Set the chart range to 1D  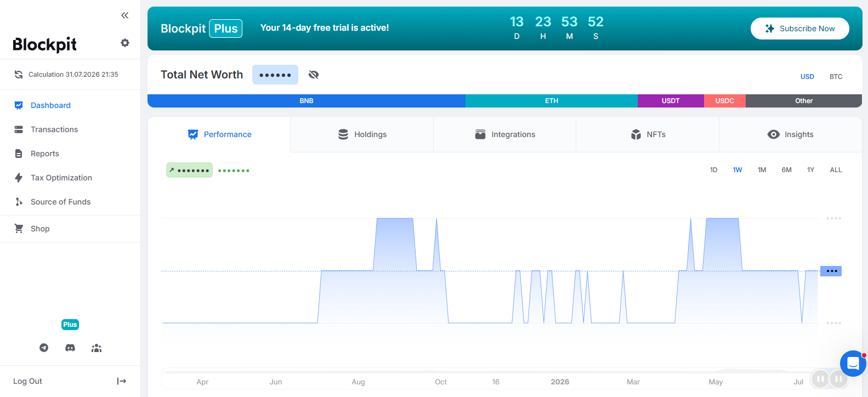[713, 170]
